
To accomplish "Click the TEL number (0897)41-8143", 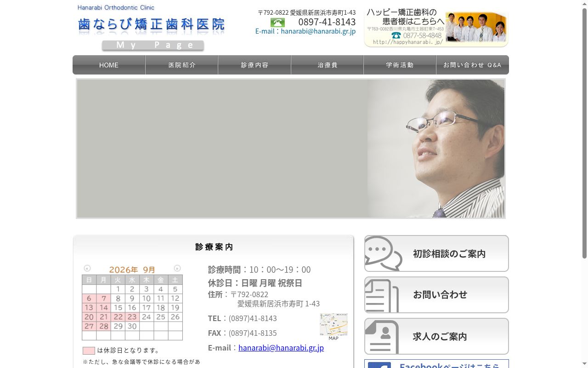I will pos(253,318).
